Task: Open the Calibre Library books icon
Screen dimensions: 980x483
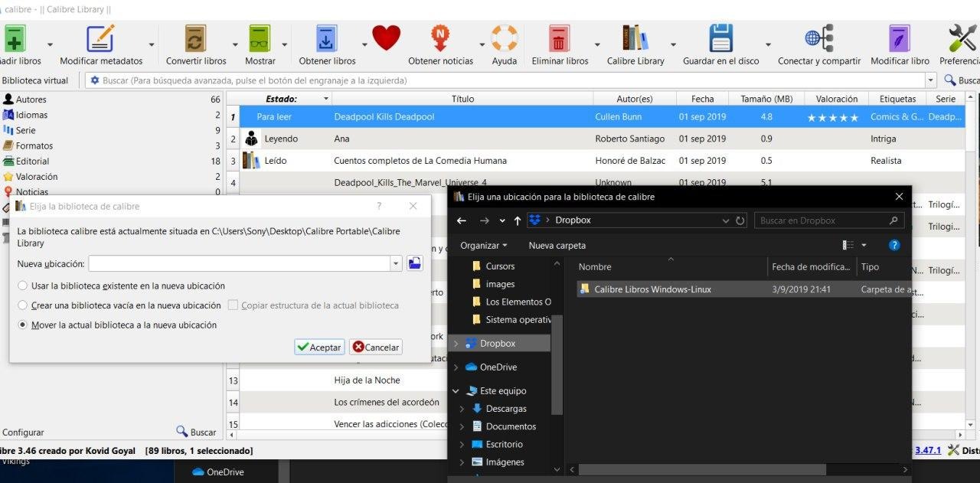Action: click(x=635, y=38)
